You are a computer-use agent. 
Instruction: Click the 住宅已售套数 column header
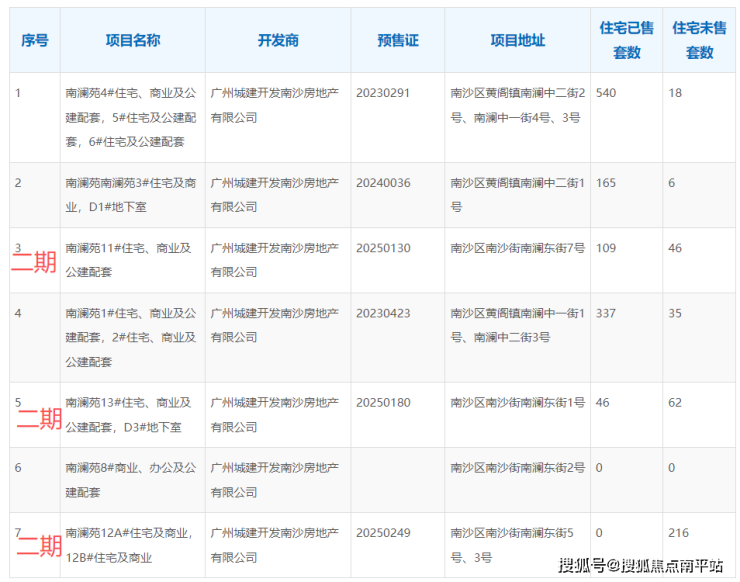626,41
